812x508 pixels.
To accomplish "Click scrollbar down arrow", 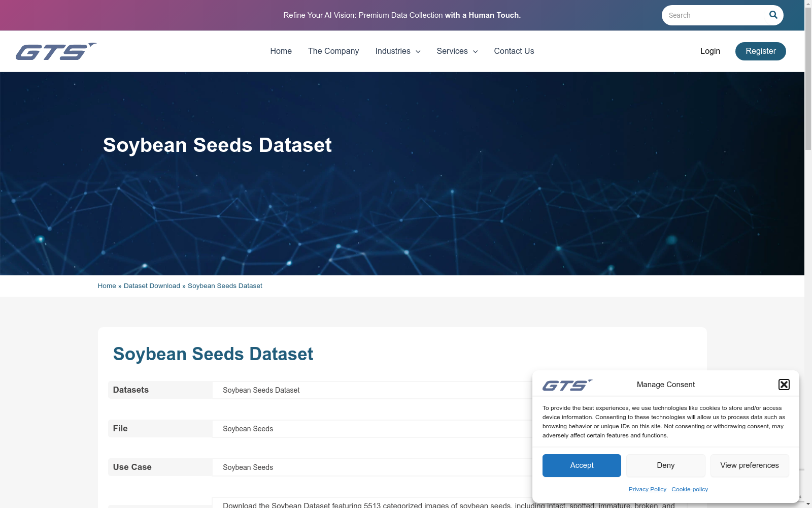I will (808, 504).
